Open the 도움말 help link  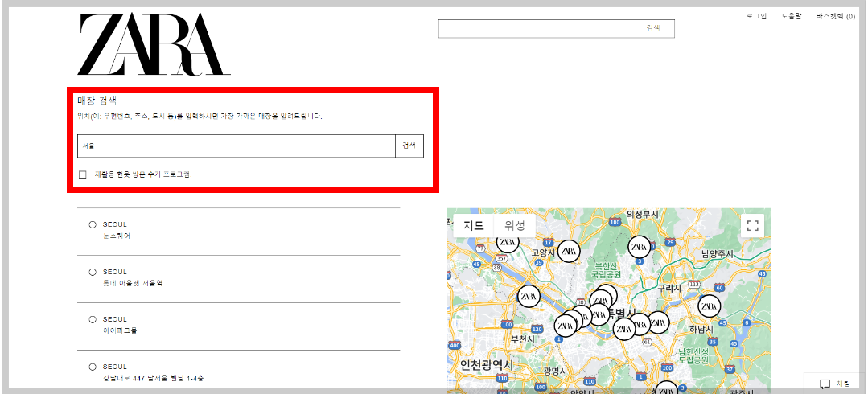click(x=791, y=17)
